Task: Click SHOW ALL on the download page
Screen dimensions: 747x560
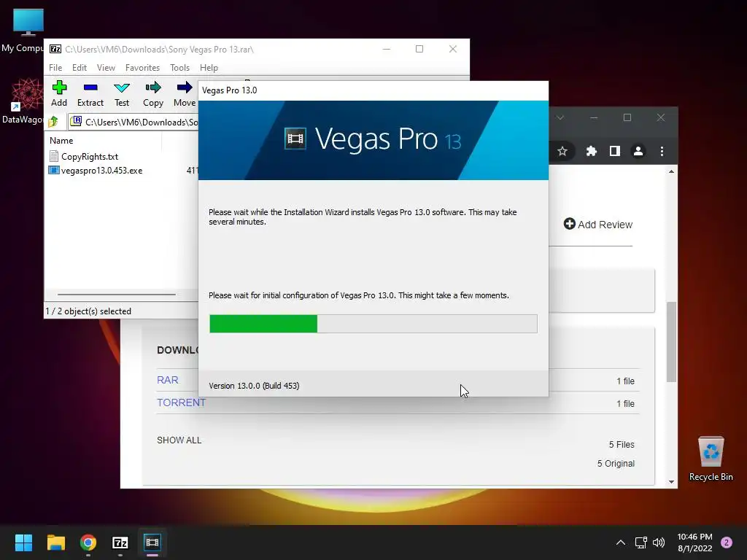Action: 179,440
